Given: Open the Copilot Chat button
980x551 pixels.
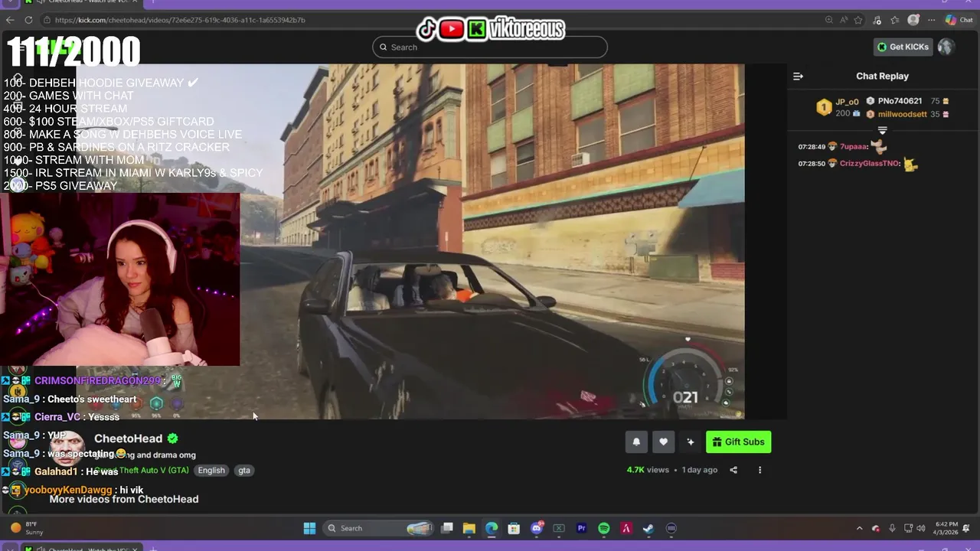Looking at the screenshot, I should click(959, 20).
